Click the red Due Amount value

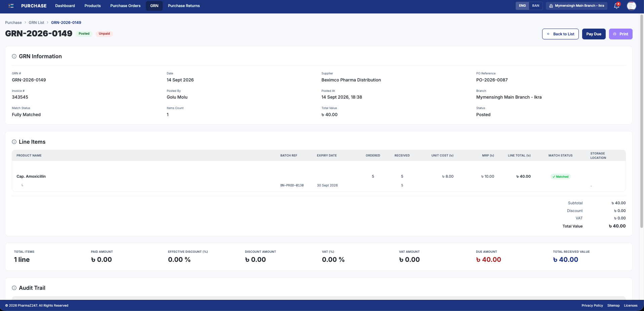point(488,260)
